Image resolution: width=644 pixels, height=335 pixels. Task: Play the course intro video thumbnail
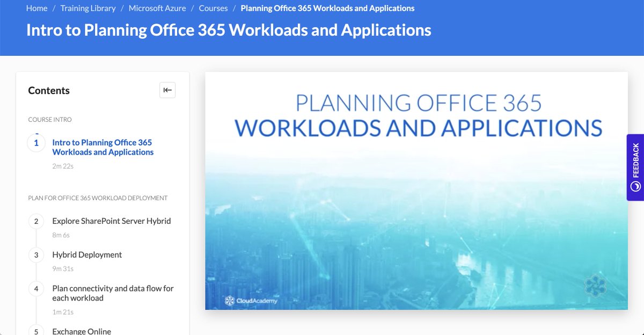416,191
